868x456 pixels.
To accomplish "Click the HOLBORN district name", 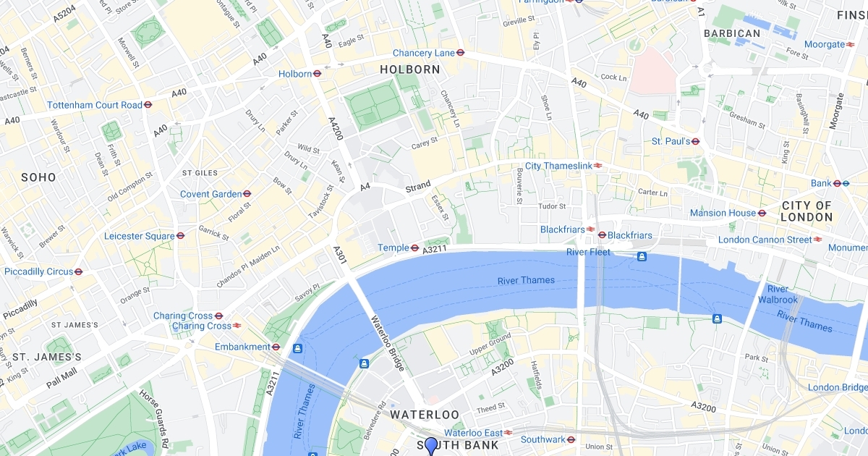I will [410, 69].
